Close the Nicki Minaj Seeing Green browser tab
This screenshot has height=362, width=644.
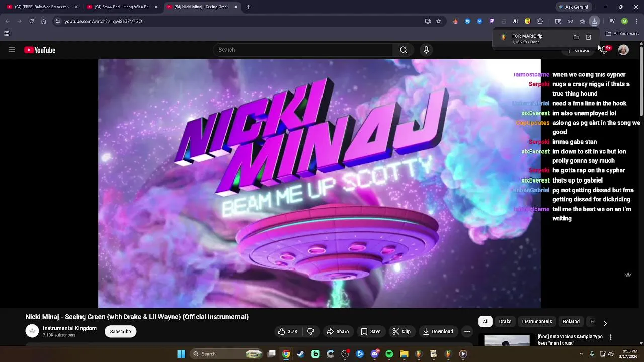point(236,7)
